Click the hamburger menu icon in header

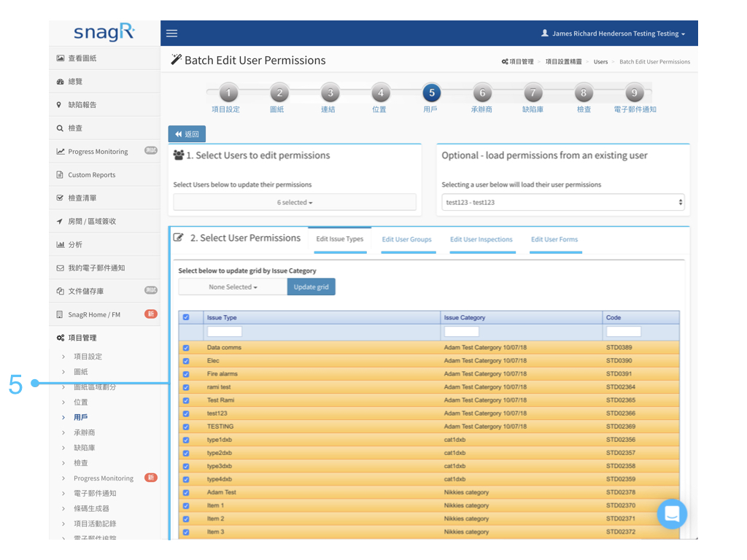[171, 34]
